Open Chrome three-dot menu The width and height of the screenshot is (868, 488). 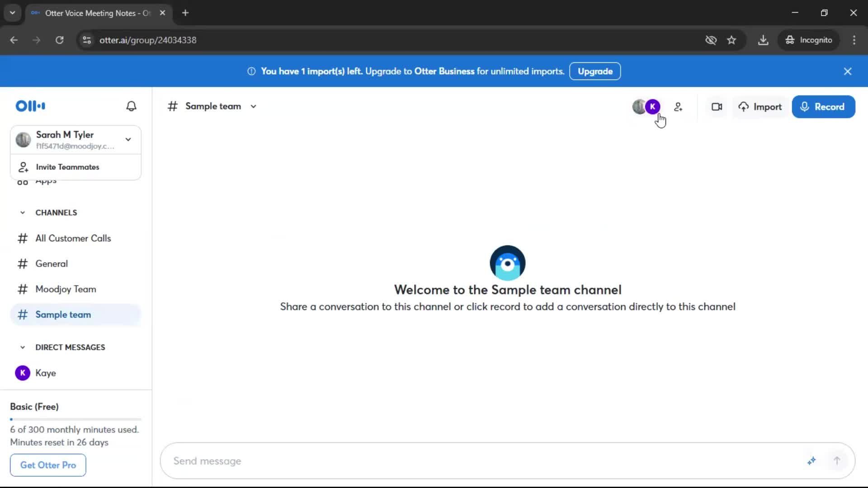[854, 40]
